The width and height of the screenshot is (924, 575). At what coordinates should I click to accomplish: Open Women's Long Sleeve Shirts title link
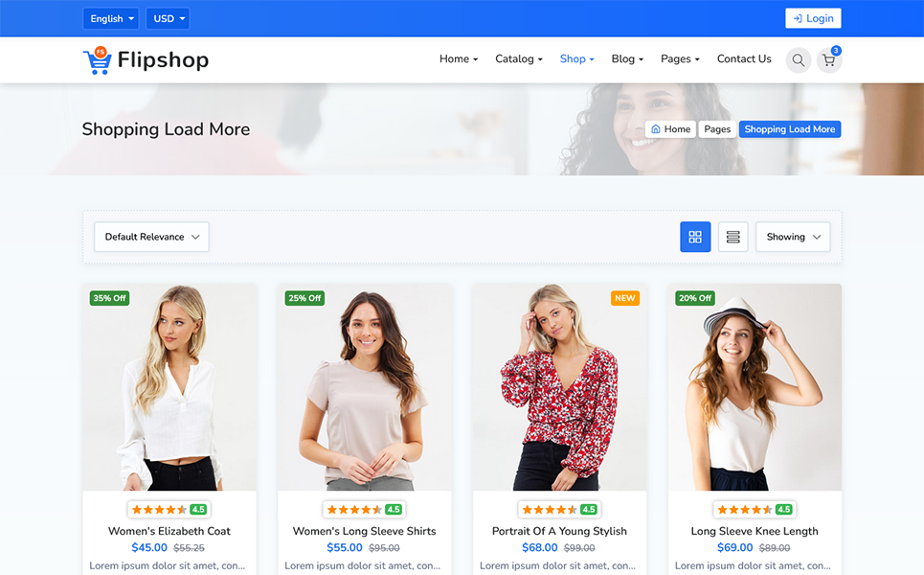pos(364,531)
